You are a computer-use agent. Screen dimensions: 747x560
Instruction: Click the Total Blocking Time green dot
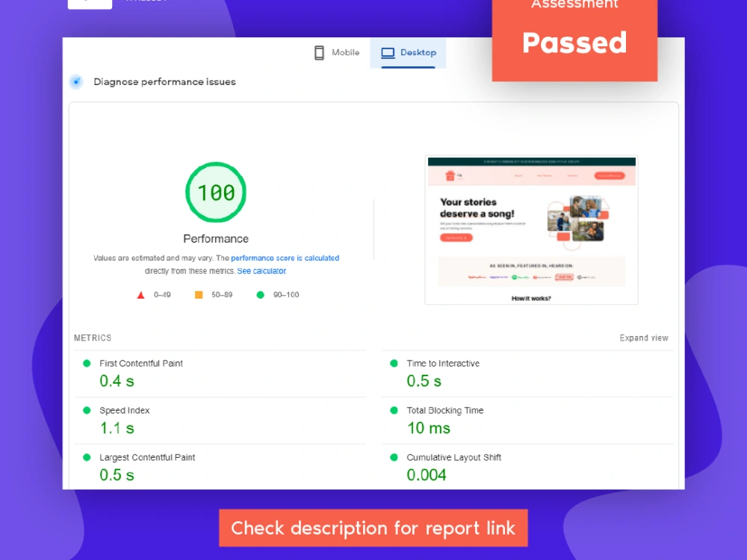click(x=394, y=411)
